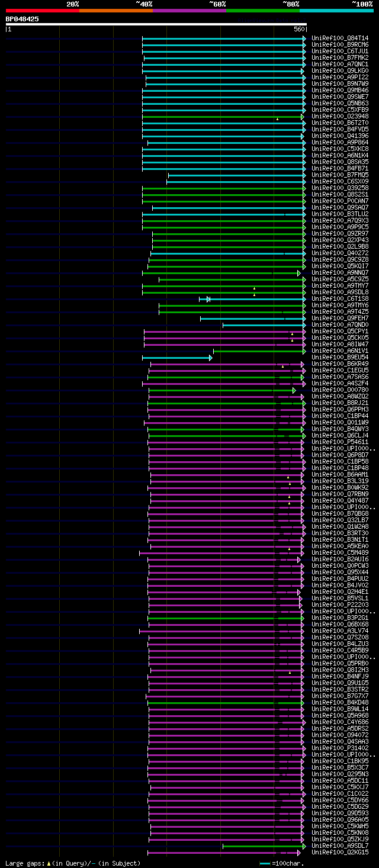
Task: Select UniRef100_A9NNQ7 label
Action: (340, 272)
